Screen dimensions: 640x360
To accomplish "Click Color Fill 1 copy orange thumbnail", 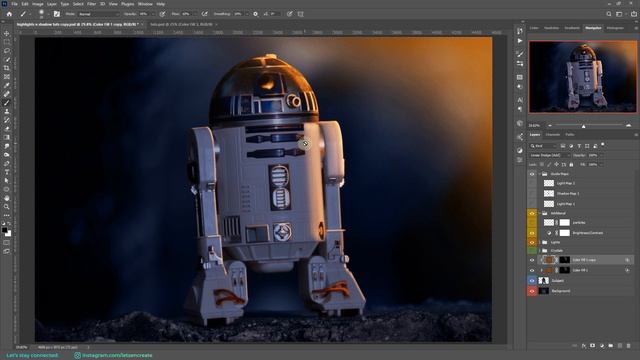I will tap(549, 260).
